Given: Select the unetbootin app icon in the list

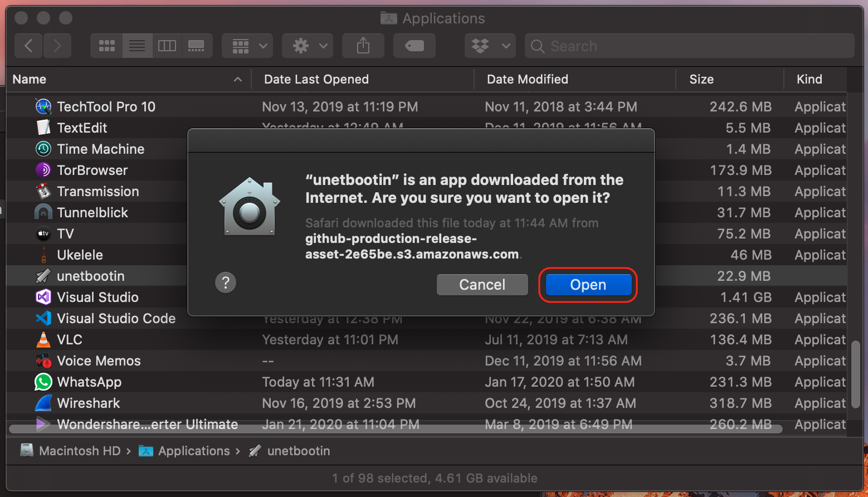Looking at the screenshot, I should pyautogui.click(x=43, y=276).
